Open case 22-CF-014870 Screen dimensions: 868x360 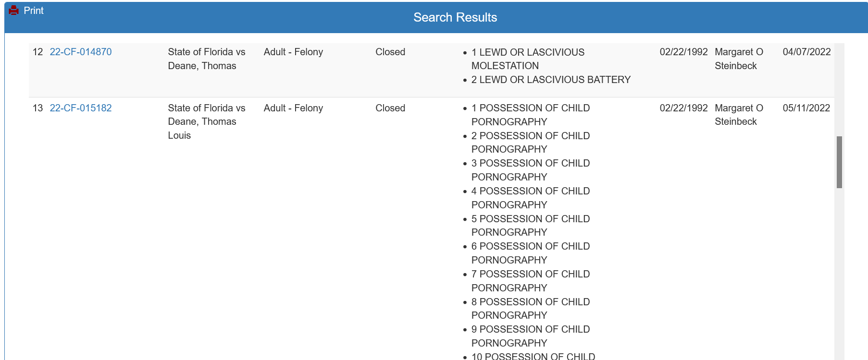[81, 52]
